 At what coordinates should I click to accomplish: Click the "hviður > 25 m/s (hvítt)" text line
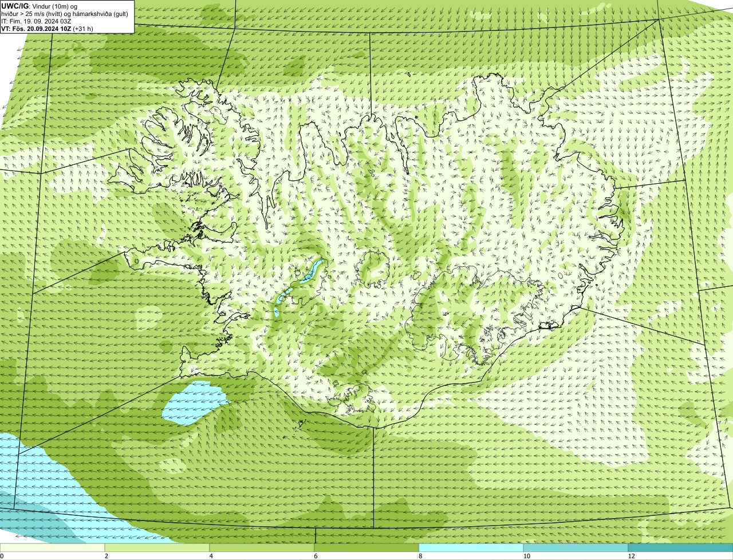point(66,14)
